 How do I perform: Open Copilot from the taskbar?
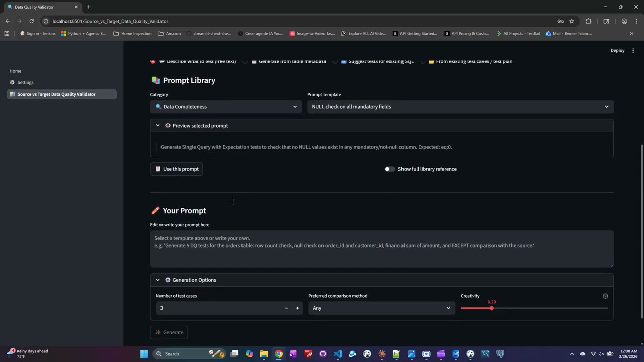[249, 354]
